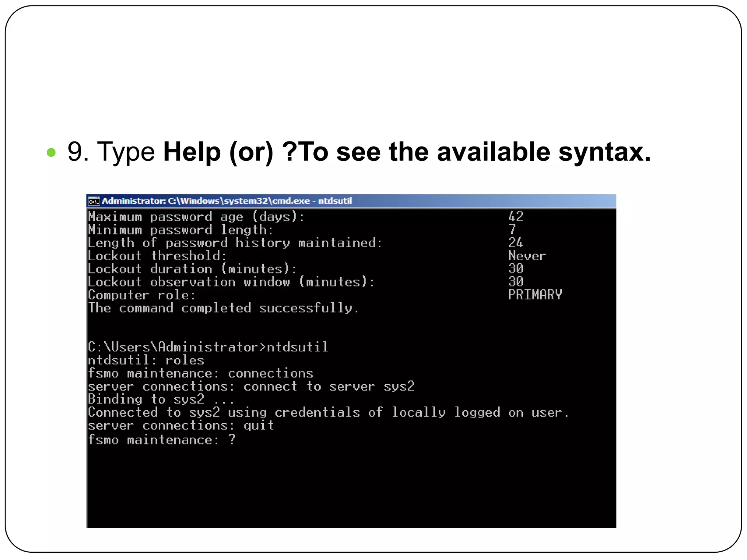Select the 'Lockout duration (minutes):' line
The width and height of the screenshot is (747, 560).
click(x=193, y=269)
